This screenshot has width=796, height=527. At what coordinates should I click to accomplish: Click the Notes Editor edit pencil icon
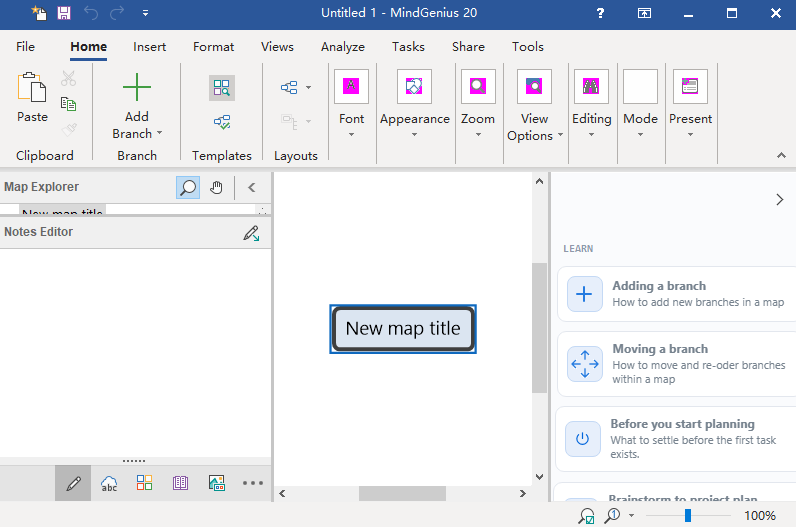pyautogui.click(x=251, y=233)
